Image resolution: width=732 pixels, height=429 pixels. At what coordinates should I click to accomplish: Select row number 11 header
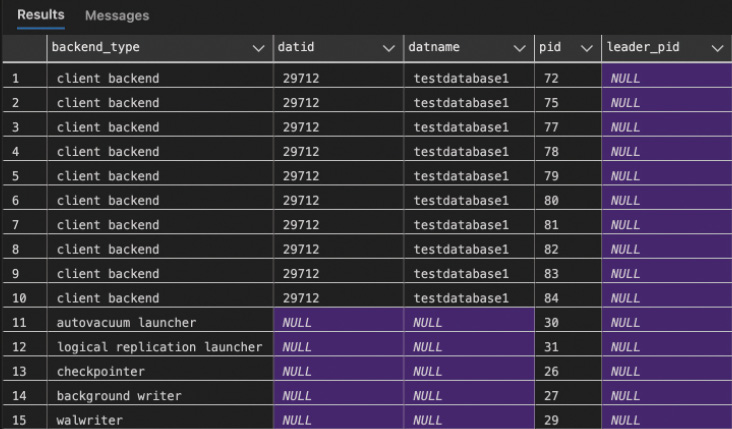click(x=24, y=322)
